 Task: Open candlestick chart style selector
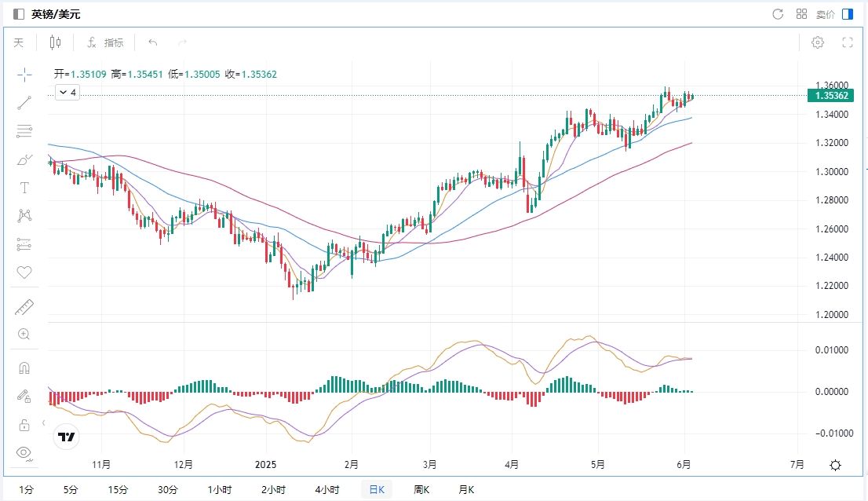[55, 42]
